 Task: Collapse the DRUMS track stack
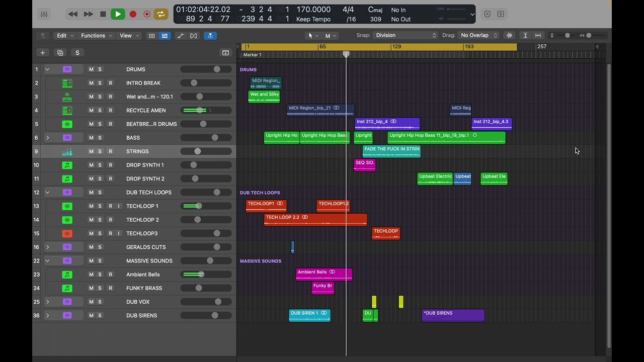(x=47, y=69)
